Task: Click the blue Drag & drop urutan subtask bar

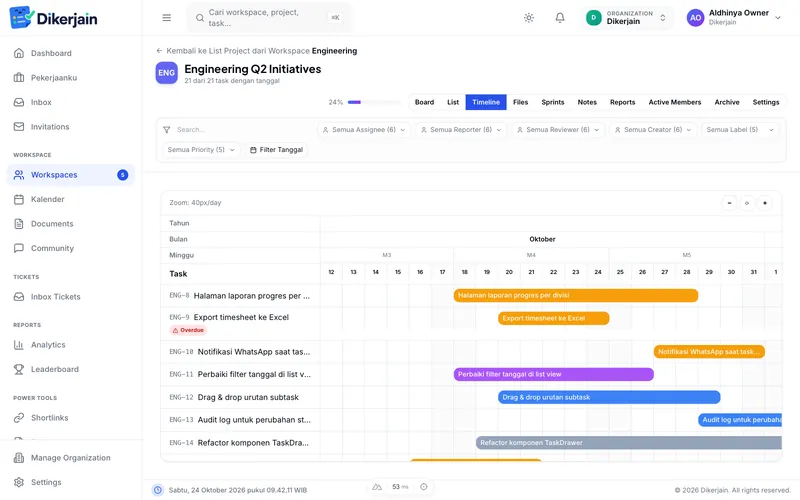Action: [x=609, y=397]
